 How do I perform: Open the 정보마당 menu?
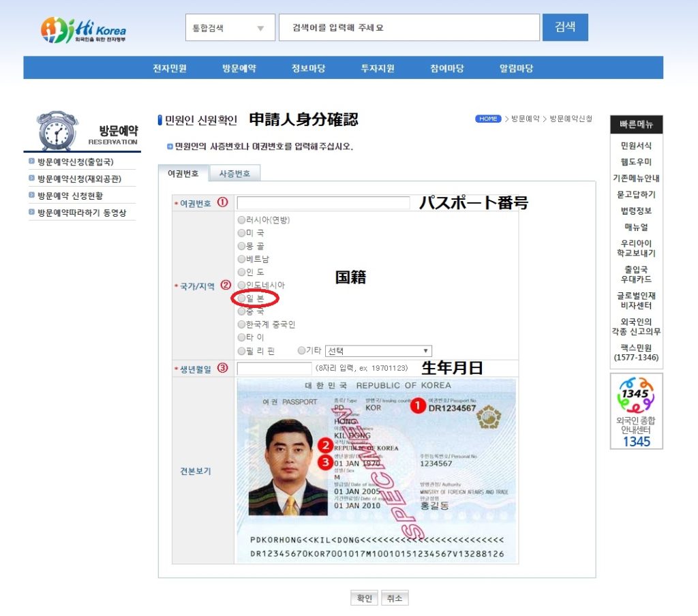click(x=308, y=68)
